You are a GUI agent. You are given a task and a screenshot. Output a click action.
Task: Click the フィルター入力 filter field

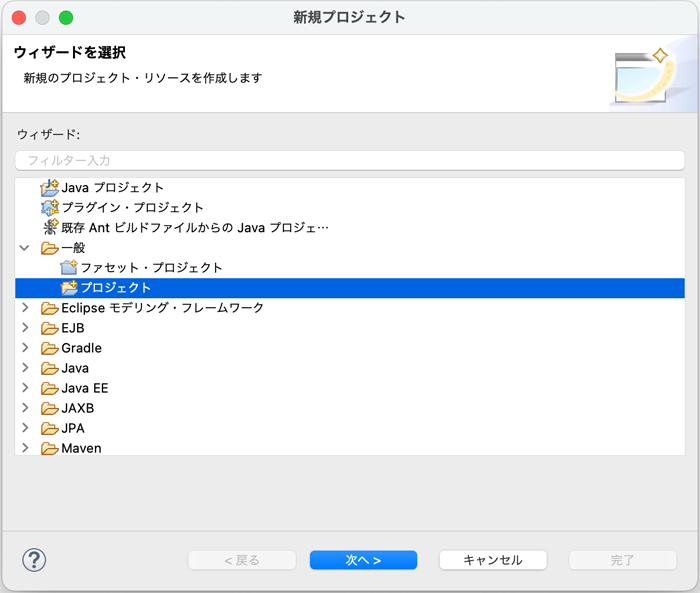click(350, 160)
